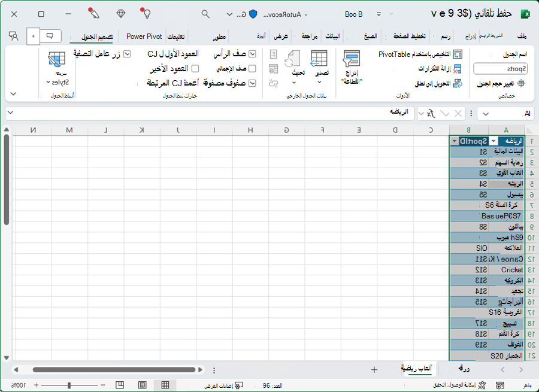This screenshot has width=539, height=392.
Task: Toggle the Banded Rows checkbox
Action: 252,83
